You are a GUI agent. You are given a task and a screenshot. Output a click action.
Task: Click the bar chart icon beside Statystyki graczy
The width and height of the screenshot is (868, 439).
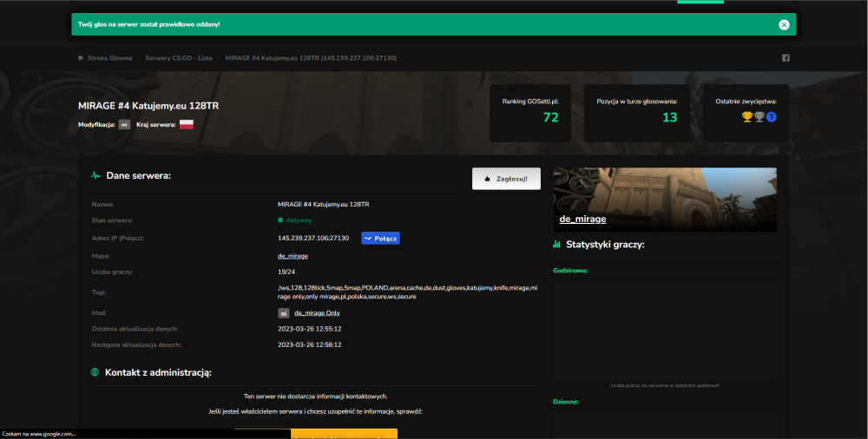pos(556,244)
